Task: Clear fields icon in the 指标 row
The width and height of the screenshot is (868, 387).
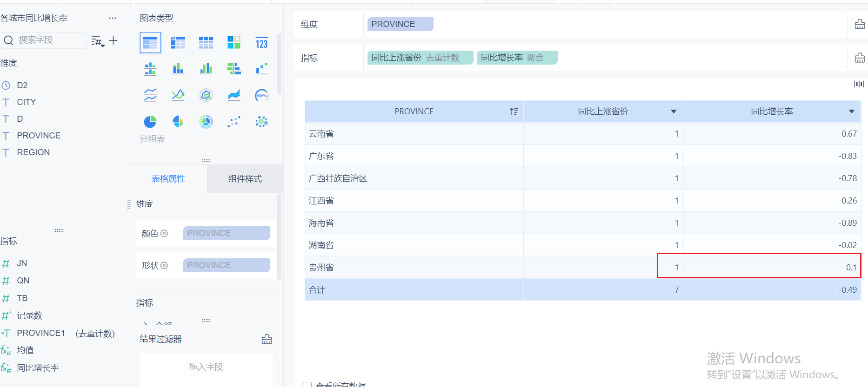Action: coord(860,58)
